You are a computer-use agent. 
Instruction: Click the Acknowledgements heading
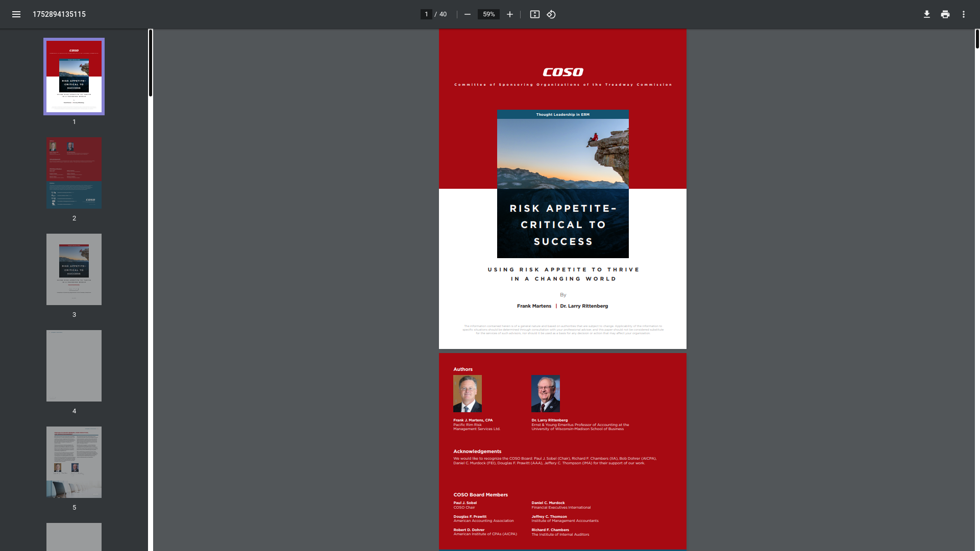click(x=477, y=452)
